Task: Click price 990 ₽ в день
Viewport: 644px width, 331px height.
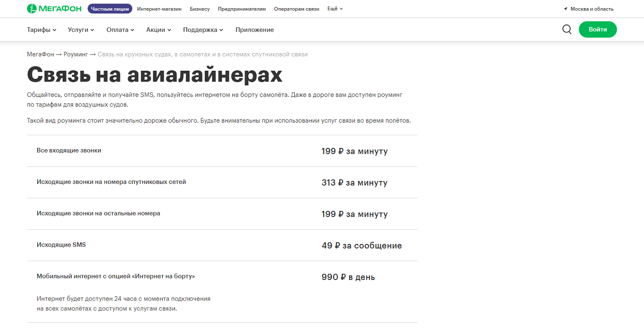Action: click(x=348, y=277)
